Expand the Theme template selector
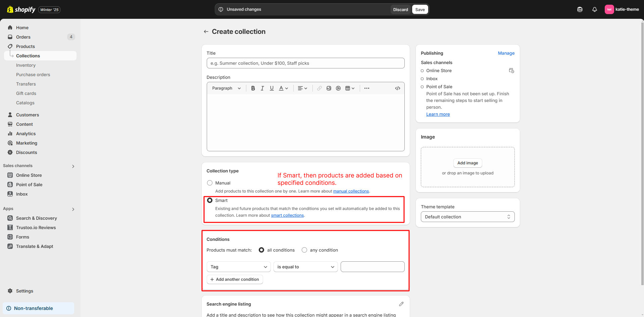This screenshot has width=644, height=317. [x=467, y=217]
